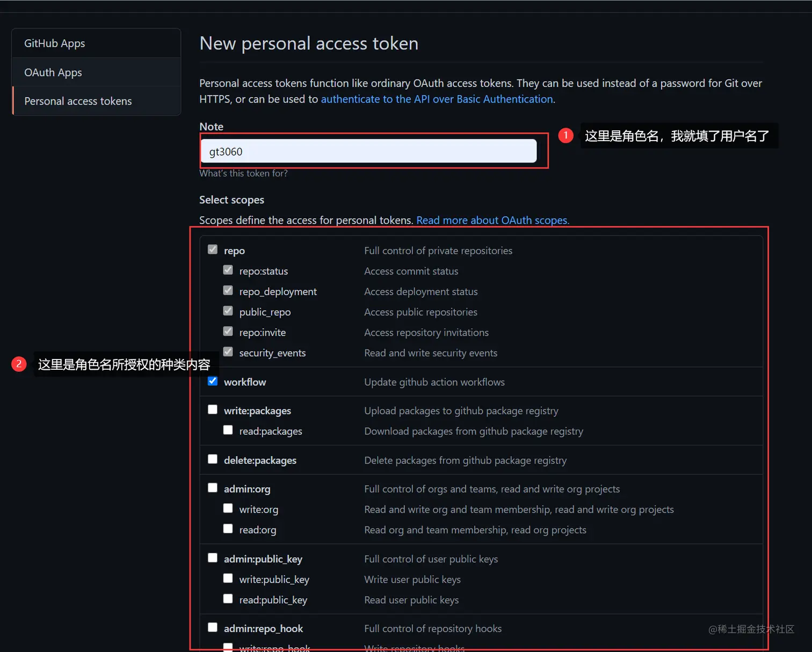812x652 pixels.
Task: Enable the write:org checkbox
Action: coord(228,508)
